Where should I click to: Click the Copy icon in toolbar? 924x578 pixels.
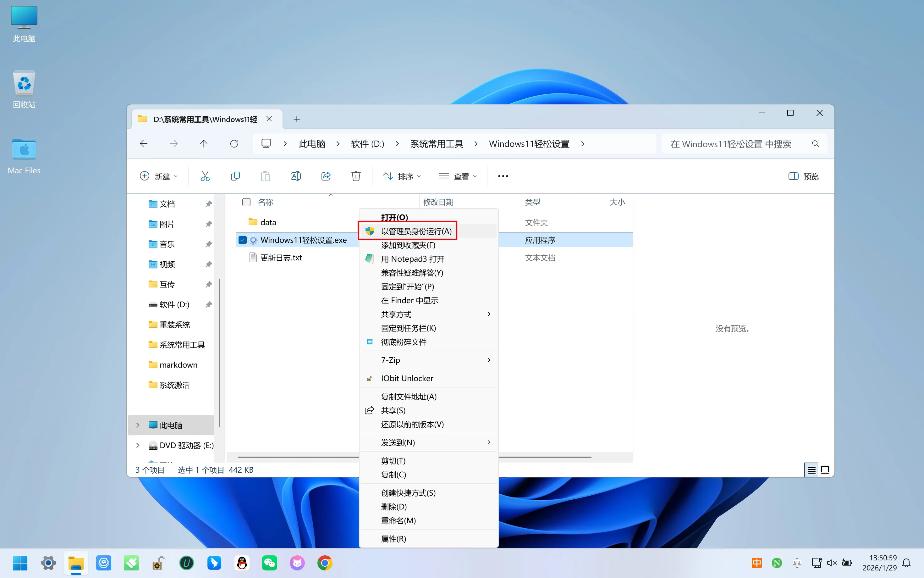[x=235, y=176]
